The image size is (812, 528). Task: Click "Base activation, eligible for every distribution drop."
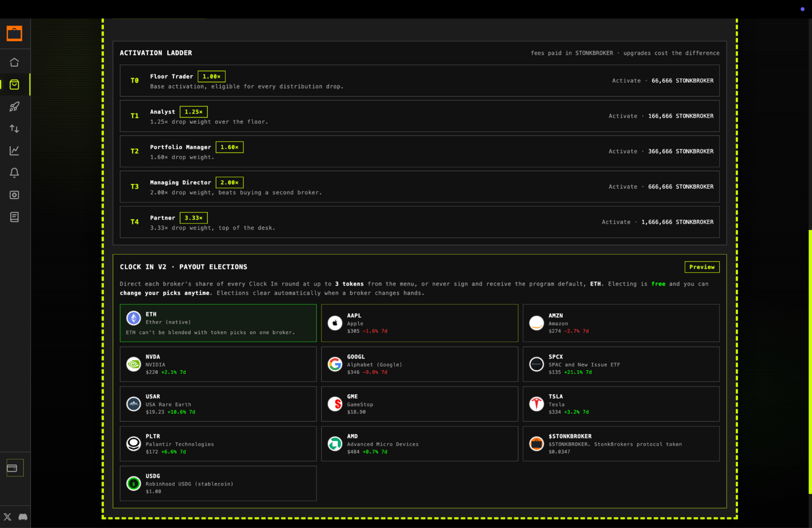click(247, 87)
